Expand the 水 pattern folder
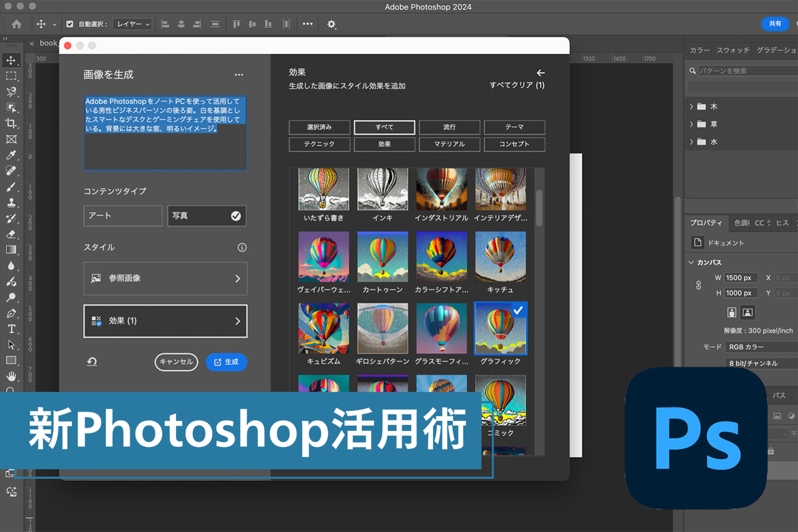Screen dimensions: 798x532 [x=692, y=142]
